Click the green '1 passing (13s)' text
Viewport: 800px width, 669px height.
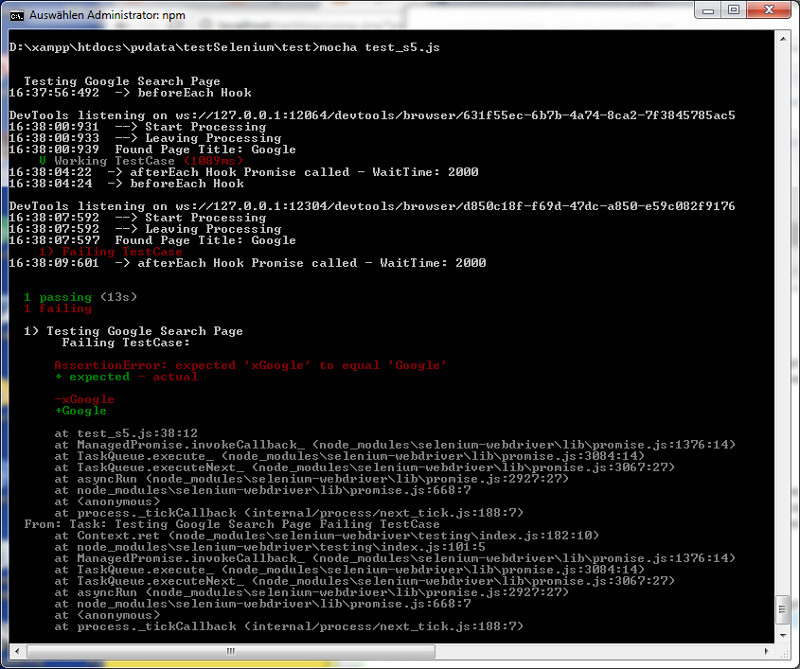click(81, 297)
